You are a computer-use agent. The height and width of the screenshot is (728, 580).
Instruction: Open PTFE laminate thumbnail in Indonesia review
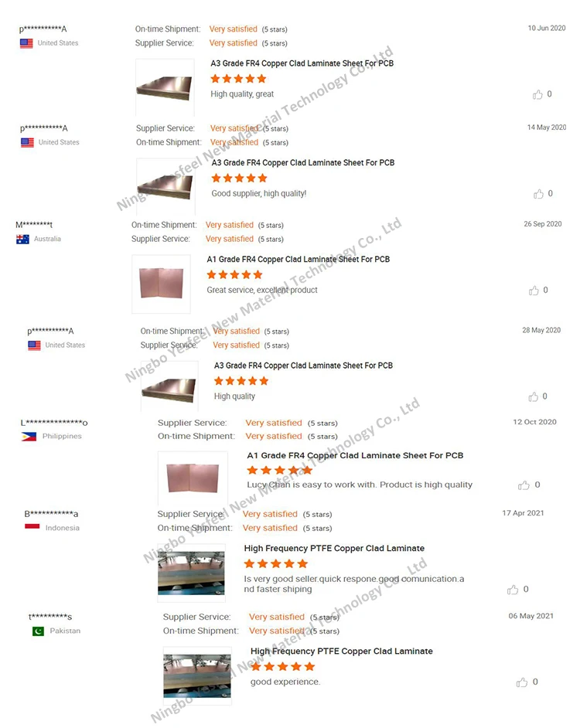click(x=192, y=573)
